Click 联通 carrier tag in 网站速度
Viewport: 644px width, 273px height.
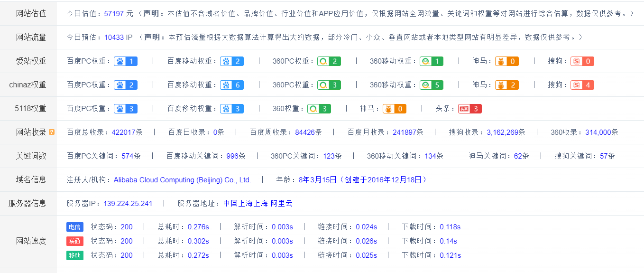pyautogui.click(x=75, y=241)
